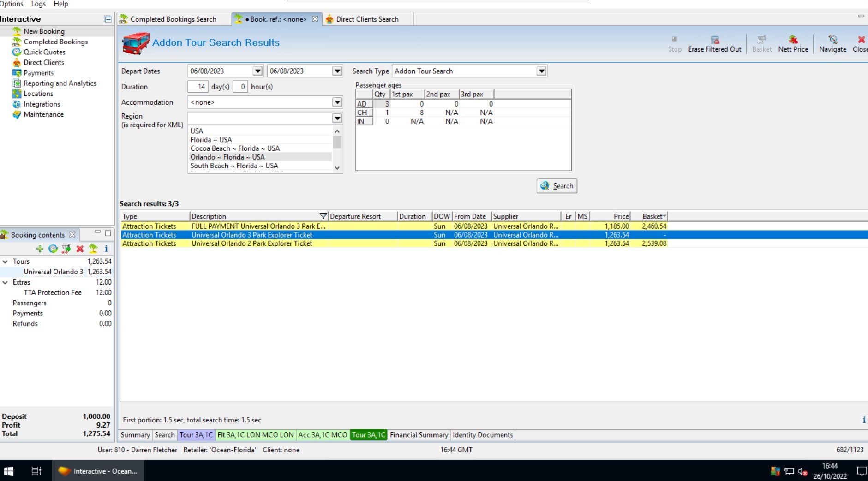Select Orlando ~ Florida ~ USA region
Viewport: 868px width, 481px height.
pyautogui.click(x=261, y=157)
